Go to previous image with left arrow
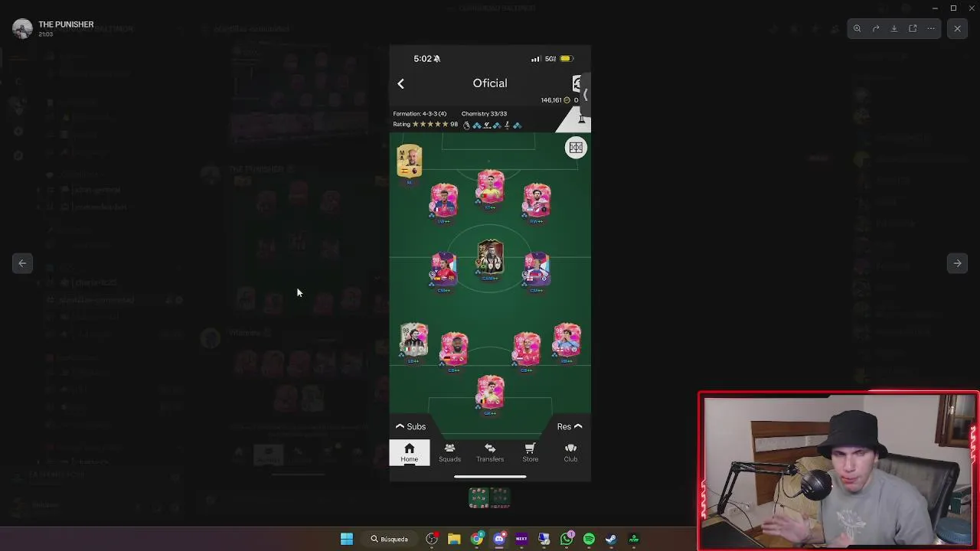980x551 pixels. pos(22,263)
